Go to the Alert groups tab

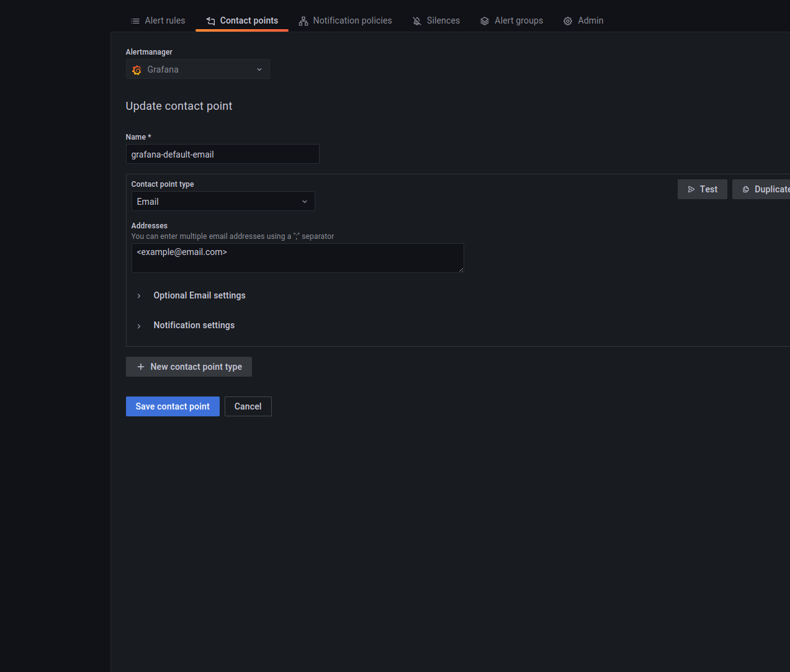pyautogui.click(x=511, y=20)
